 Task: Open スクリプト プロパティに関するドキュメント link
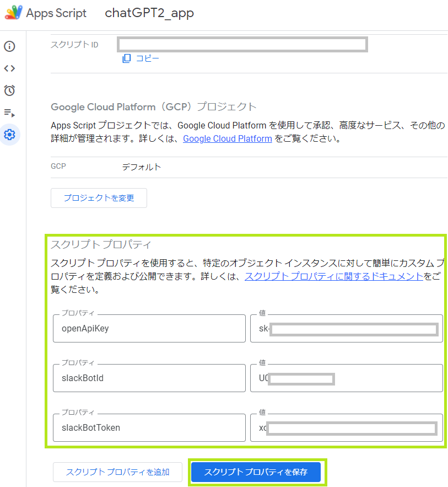(333, 277)
